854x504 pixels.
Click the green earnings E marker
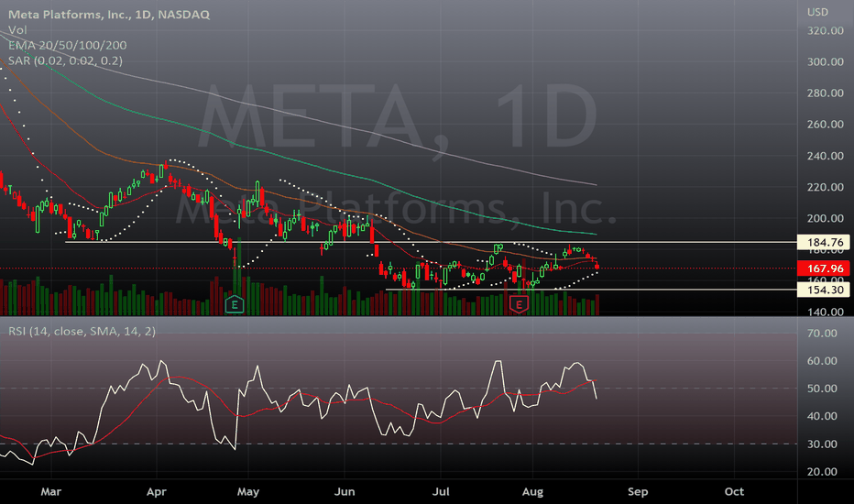pos(235,304)
